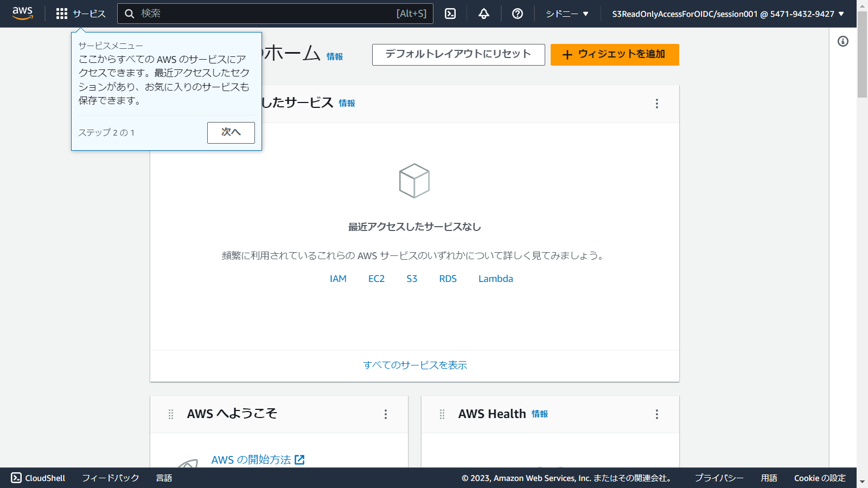Click drag handle icon of AWS Health widget
868x488 pixels.
[442, 414]
